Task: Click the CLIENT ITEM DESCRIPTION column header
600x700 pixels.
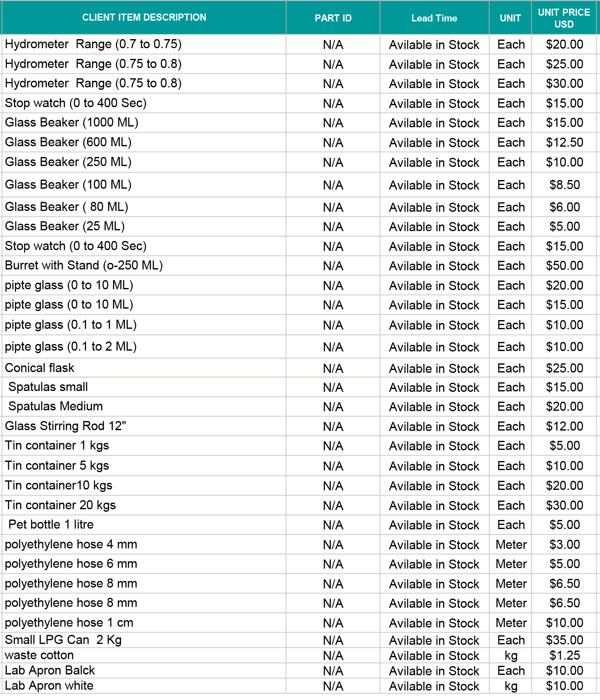Action: point(144,18)
